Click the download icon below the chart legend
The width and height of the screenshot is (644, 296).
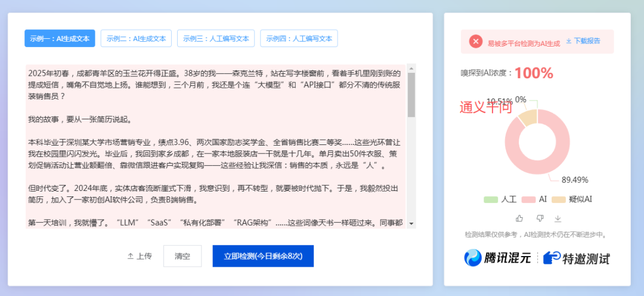point(558,218)
